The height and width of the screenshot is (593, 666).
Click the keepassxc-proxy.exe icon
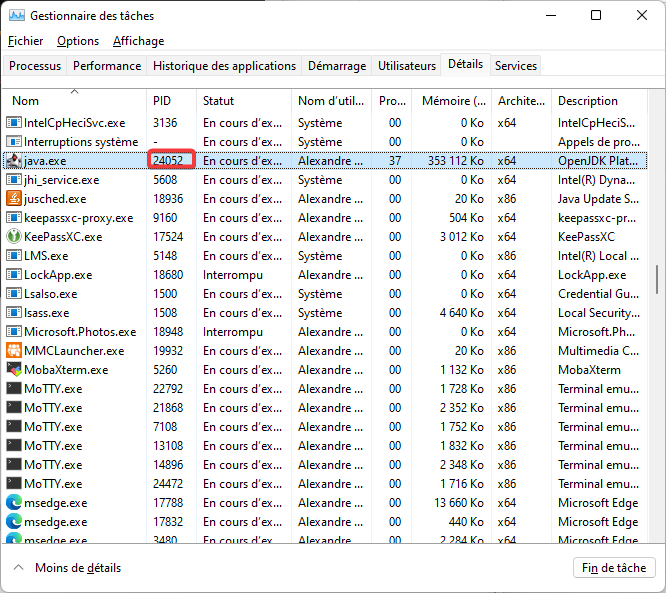point(14,217)
